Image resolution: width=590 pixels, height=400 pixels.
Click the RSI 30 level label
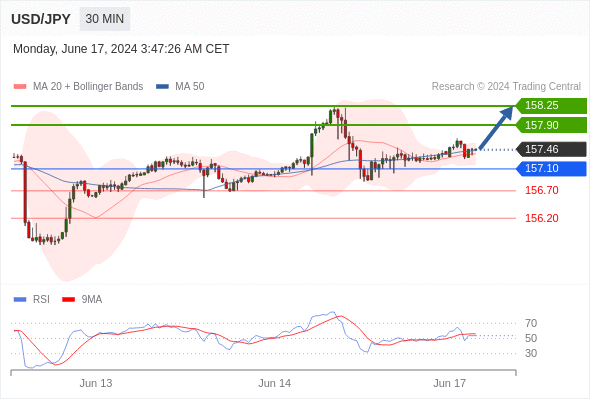tap(531, 353)
